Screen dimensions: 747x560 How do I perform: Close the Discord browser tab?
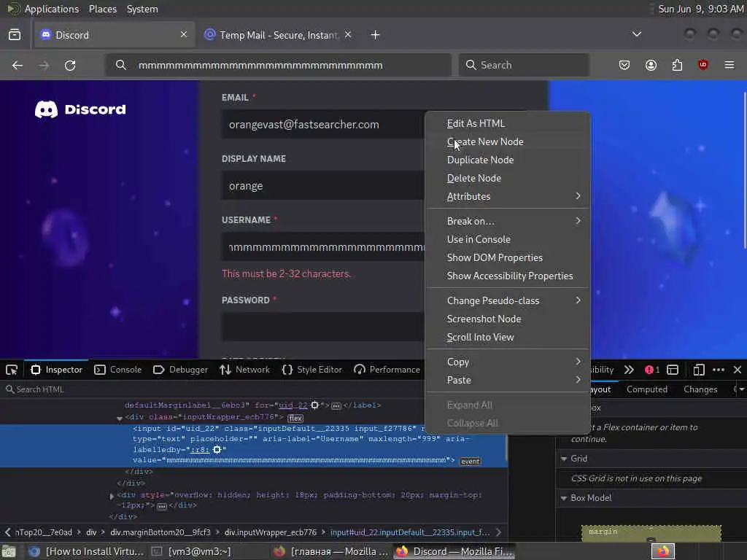pos(183,34)
